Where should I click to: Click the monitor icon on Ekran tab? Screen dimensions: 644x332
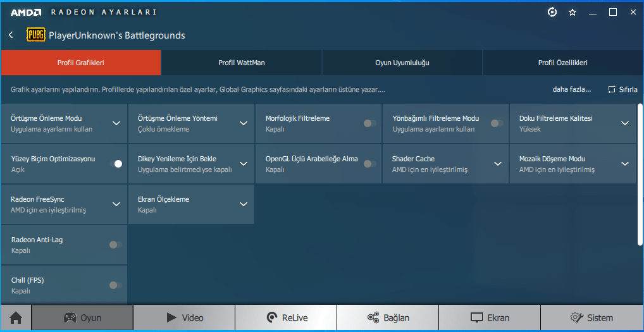[477, 317]
